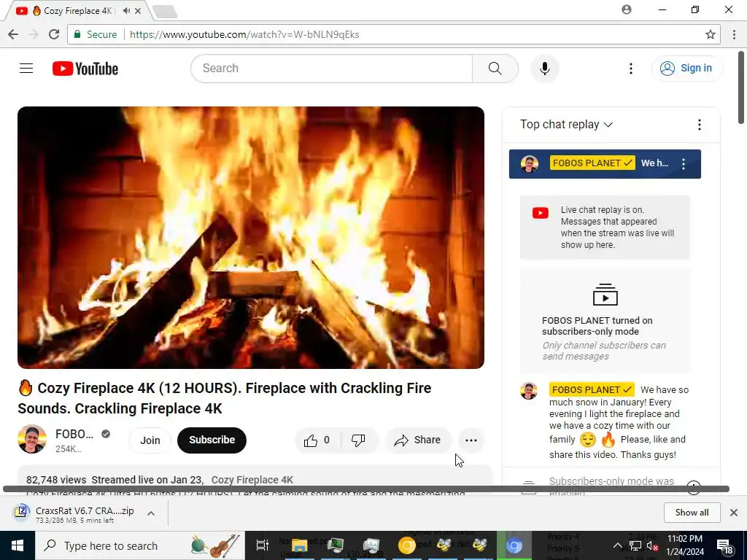
Task: Open more actions ellipsis below video
Action: [471, 440]
